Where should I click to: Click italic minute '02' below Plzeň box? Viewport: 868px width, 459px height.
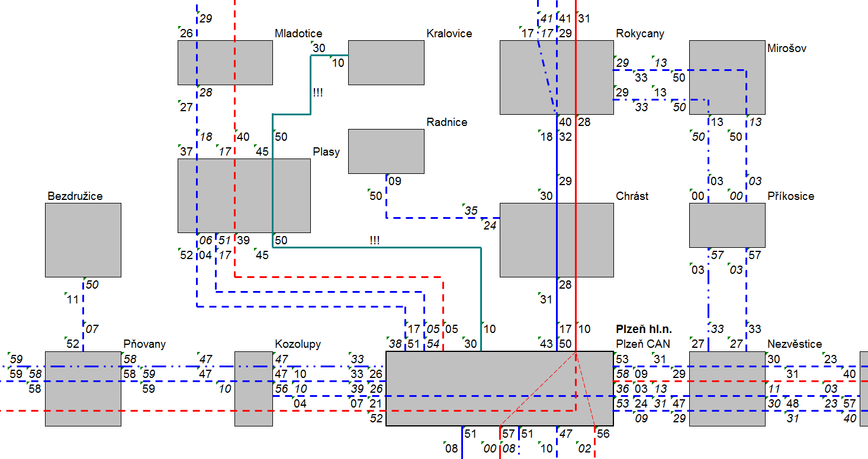click(x=584, y=448)
